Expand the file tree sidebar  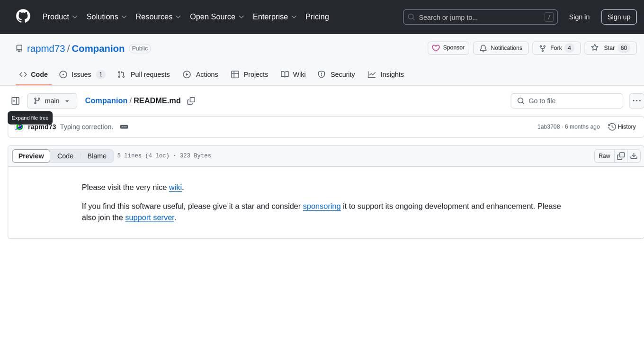(16, 101)
